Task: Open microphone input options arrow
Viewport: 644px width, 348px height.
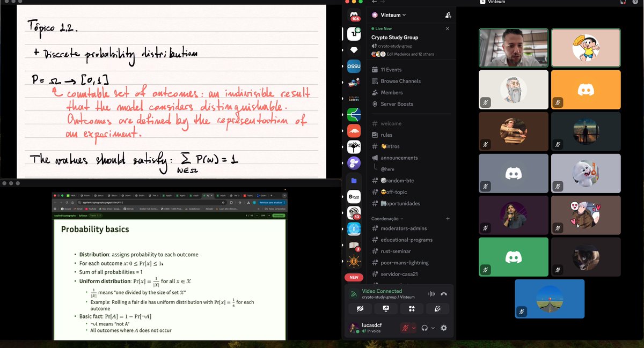Action: (413, 328)
